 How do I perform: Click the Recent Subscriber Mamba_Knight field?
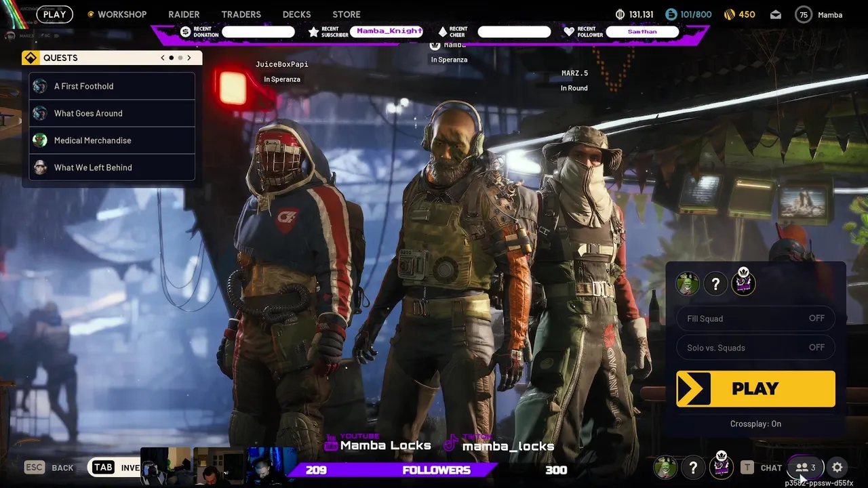386,31
